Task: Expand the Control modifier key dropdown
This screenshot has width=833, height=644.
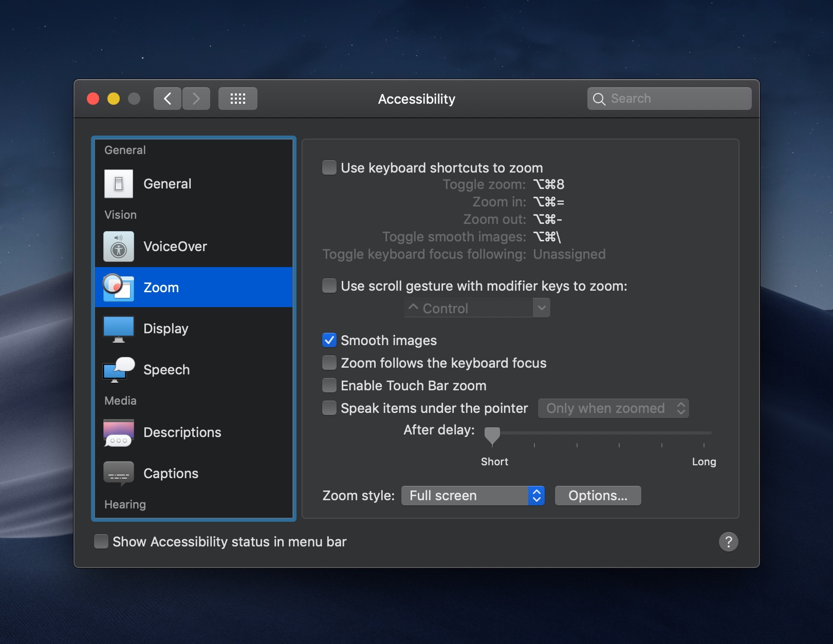Action: 477,308
